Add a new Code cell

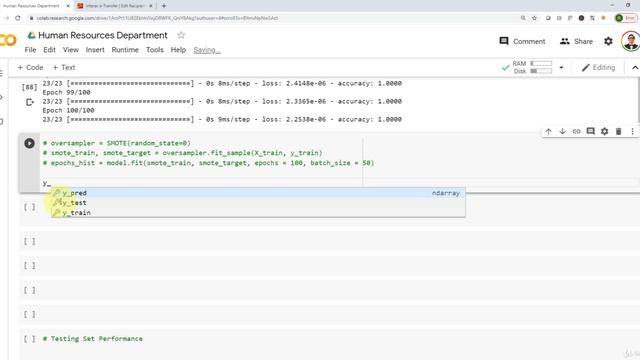click(x=30, y=67)
